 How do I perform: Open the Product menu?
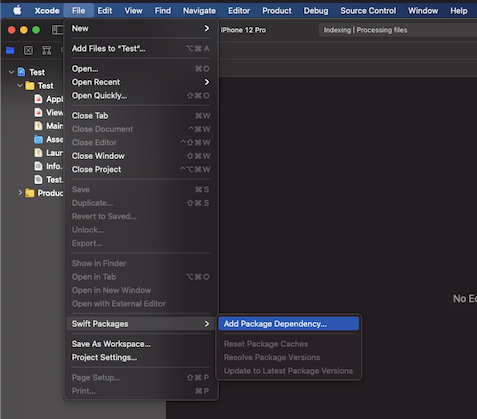coord(277,11)
